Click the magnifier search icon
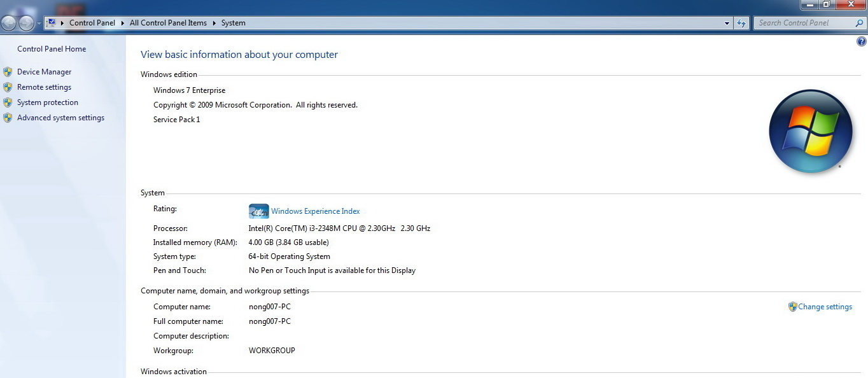The height and width of the screenshot is (378, 868). [859, 23]
